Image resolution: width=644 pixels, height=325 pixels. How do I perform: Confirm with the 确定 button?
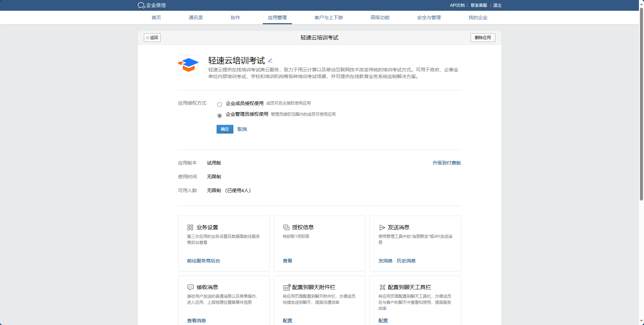click(x=225, y=129)
